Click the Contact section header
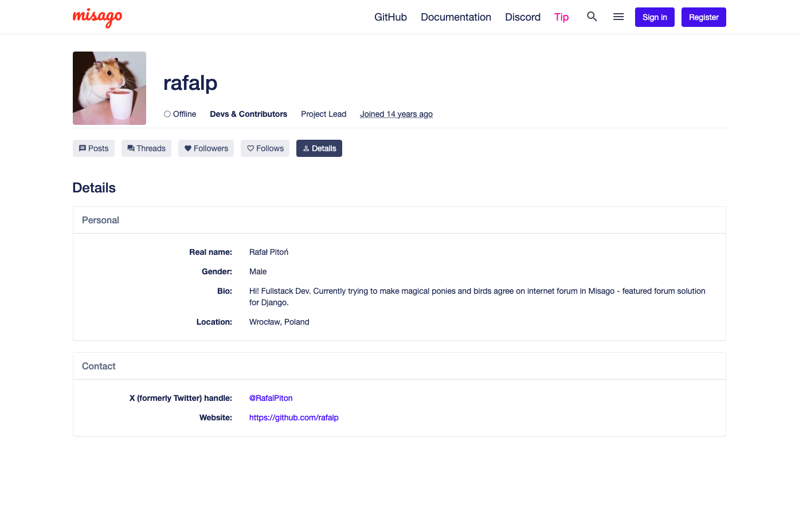The height and width of the screenshot is (532, 799). [x=399, y=366]
